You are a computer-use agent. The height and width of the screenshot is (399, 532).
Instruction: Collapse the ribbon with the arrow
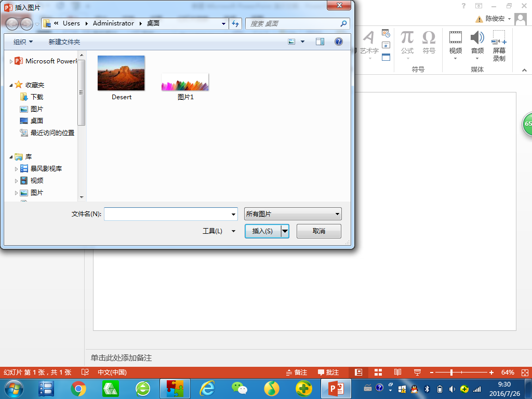click(525, 70)
